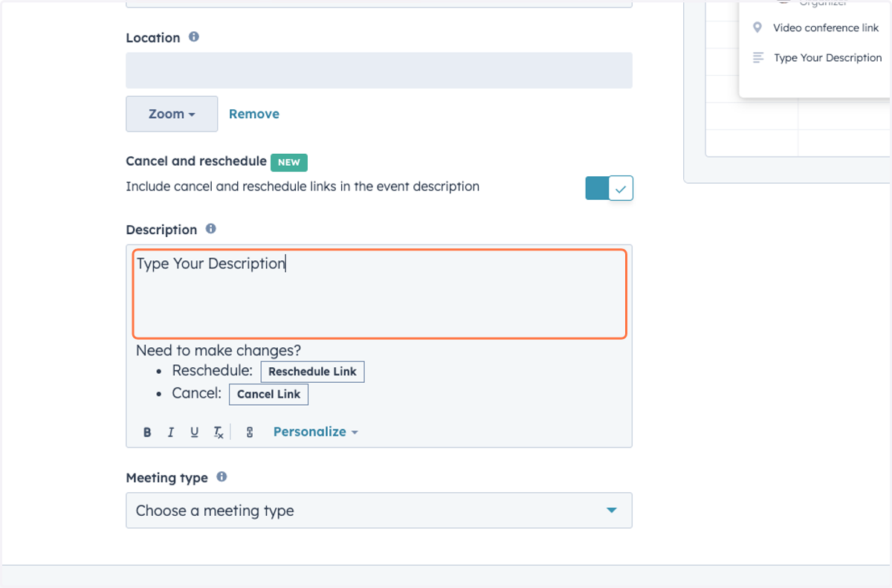The width and height of the screenshot is (892, 588).
Task: Click the Meeting type info icon
Action: point(222,477)
